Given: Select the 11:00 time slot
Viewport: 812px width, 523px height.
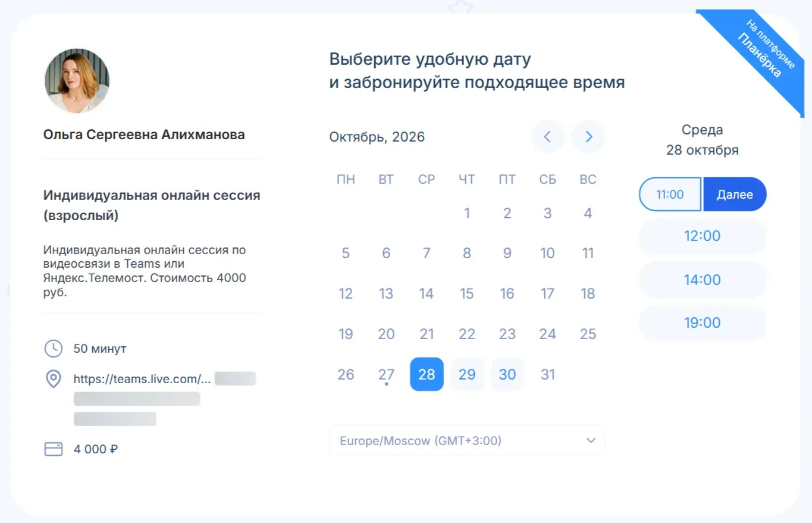Looking at the screenshot, I should (x=670, y=195).
